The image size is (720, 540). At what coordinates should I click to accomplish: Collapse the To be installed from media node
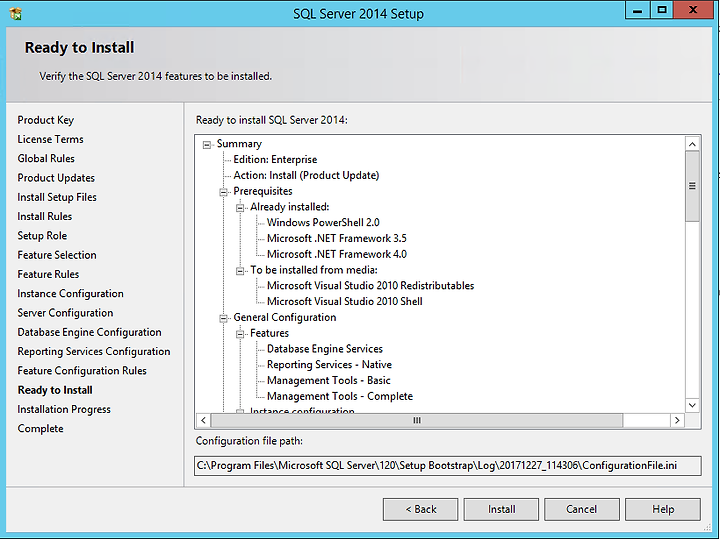point(240,271)
